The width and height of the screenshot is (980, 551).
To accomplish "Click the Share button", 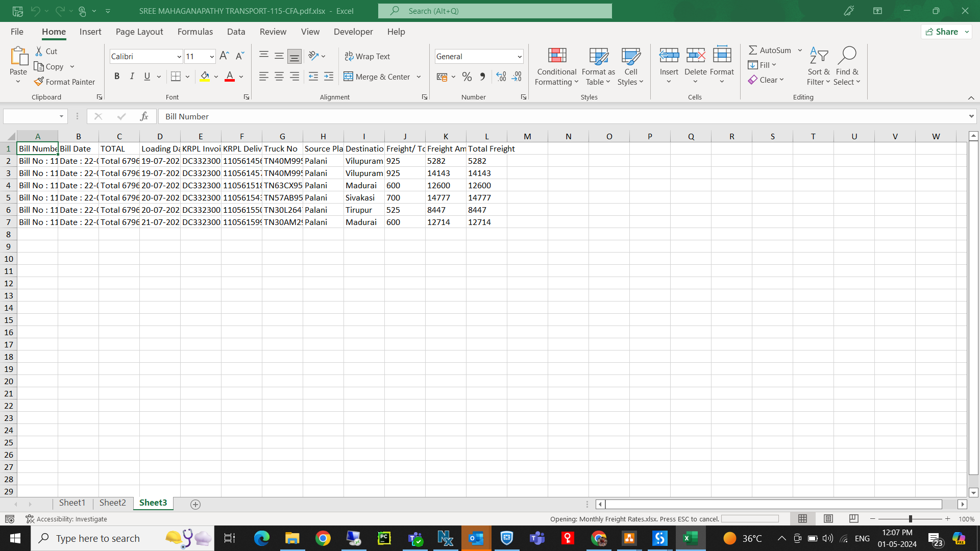I will coord(942,32).
